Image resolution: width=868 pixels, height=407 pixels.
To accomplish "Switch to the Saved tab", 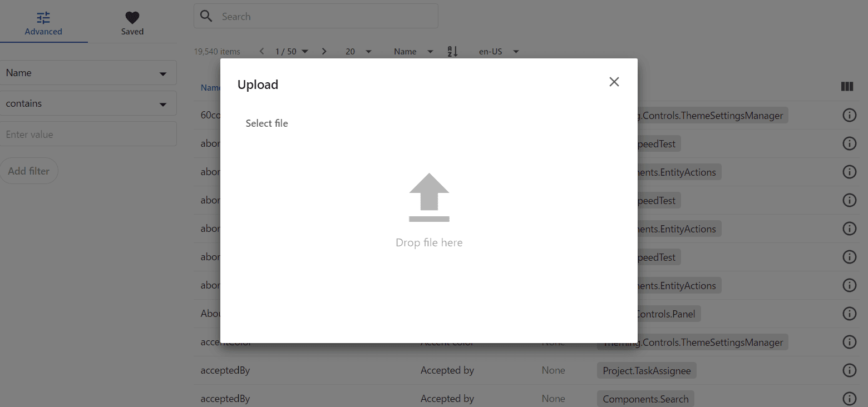I will click(x=132, y=24).
